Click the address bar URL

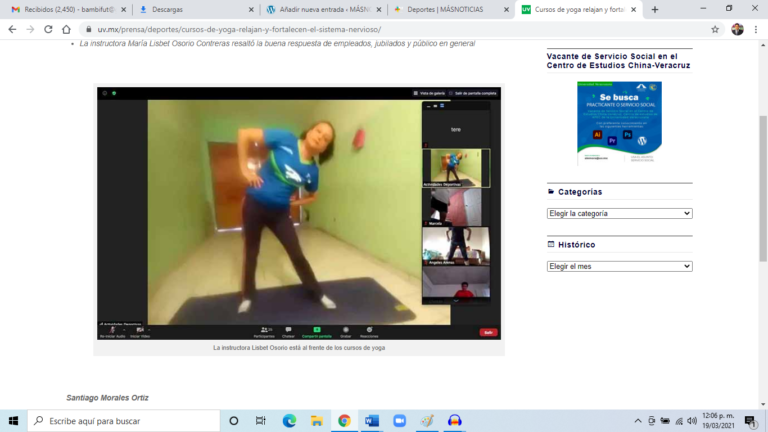239,29
